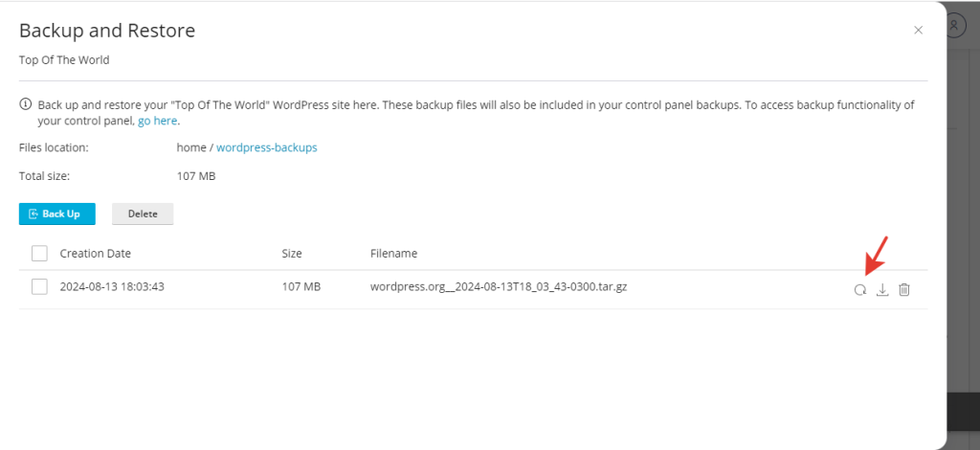Click the blue Back Up button

[x=56, y=214]
